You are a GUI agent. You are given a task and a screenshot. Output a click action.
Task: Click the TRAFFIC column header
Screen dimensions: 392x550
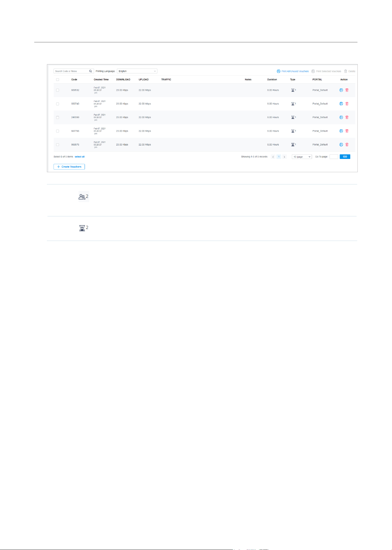(x=166, y=79)
